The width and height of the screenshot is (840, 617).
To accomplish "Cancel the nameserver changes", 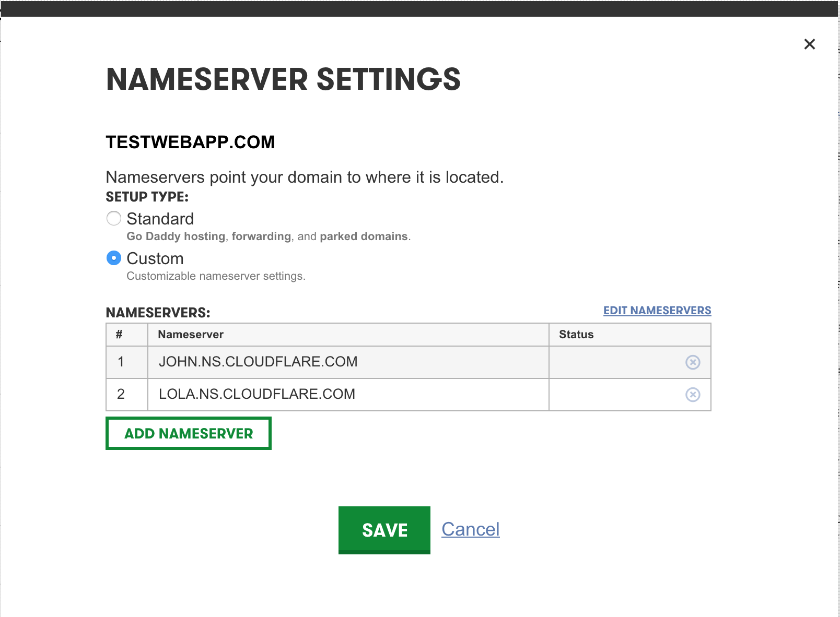I will (x=470, y=529).
